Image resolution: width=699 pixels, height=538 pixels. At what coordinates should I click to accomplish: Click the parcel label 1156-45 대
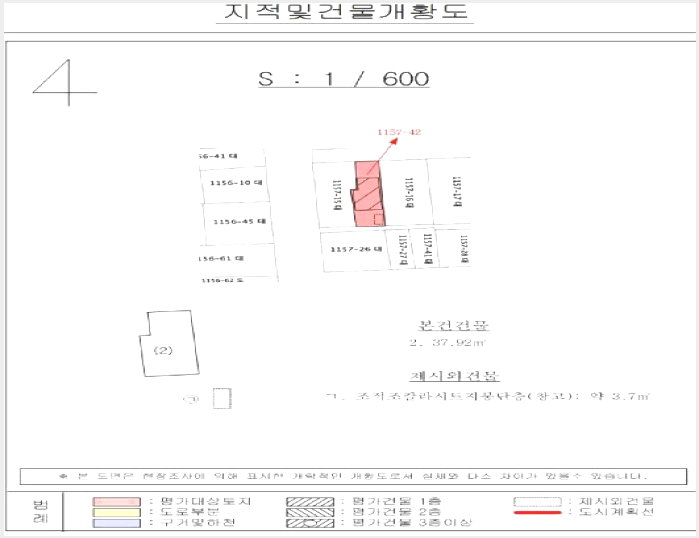[x=239, y=222]
